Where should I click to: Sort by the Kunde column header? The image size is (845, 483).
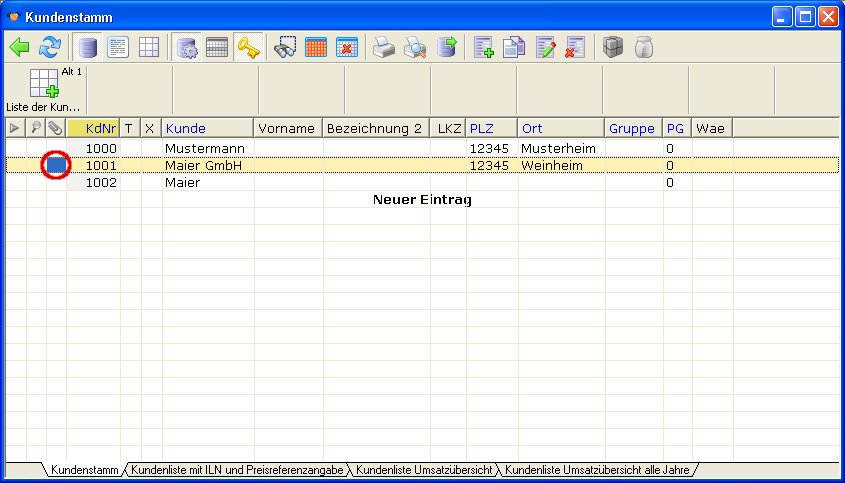pos(186,128)
